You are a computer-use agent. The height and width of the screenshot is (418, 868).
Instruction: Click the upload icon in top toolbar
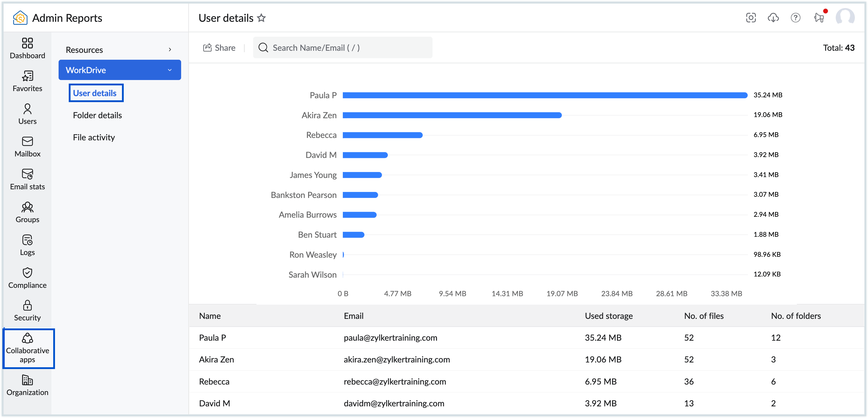(x=774, y=18)
